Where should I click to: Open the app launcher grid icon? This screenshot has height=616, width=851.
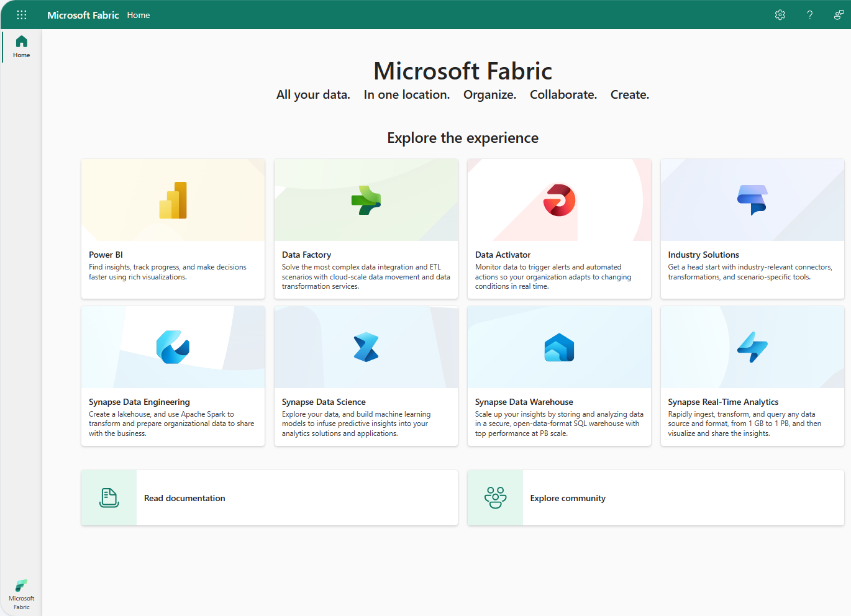tap(22, 15)
